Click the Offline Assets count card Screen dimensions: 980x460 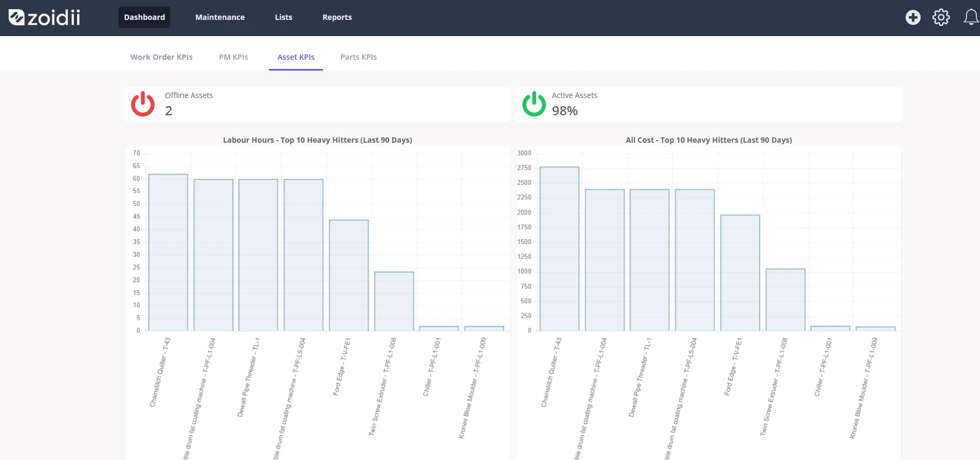click(x=318, y=104)
